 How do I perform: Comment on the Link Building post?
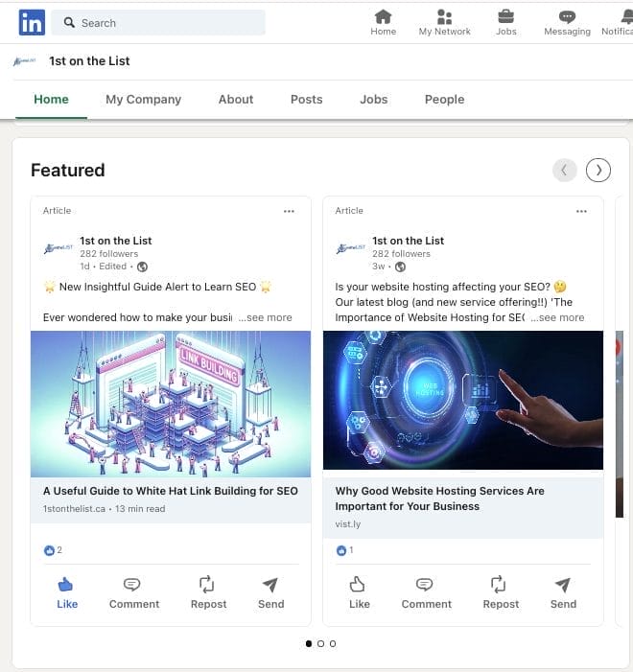[134, 593]
